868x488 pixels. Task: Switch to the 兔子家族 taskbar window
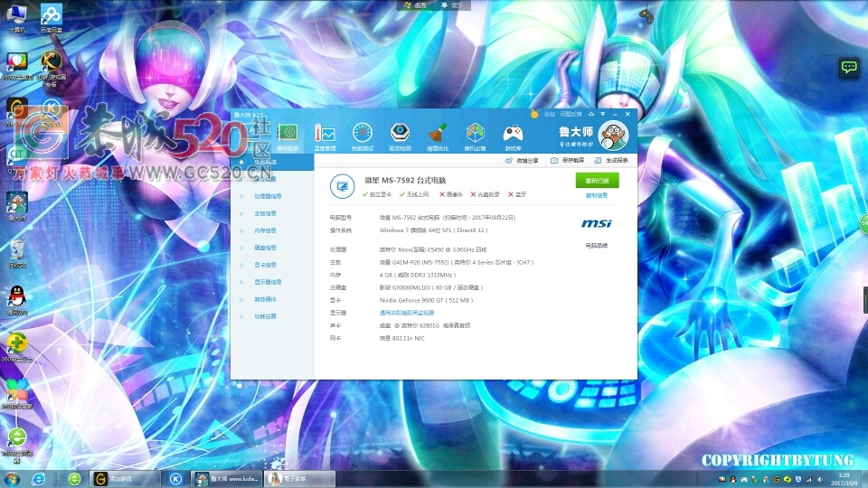pyautogui.click(x=299, y=479)
